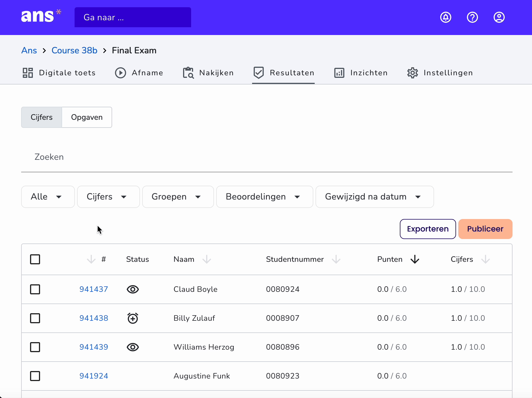Focus the Zoeken search field
The image size is (532, 398).
point(267,157)
